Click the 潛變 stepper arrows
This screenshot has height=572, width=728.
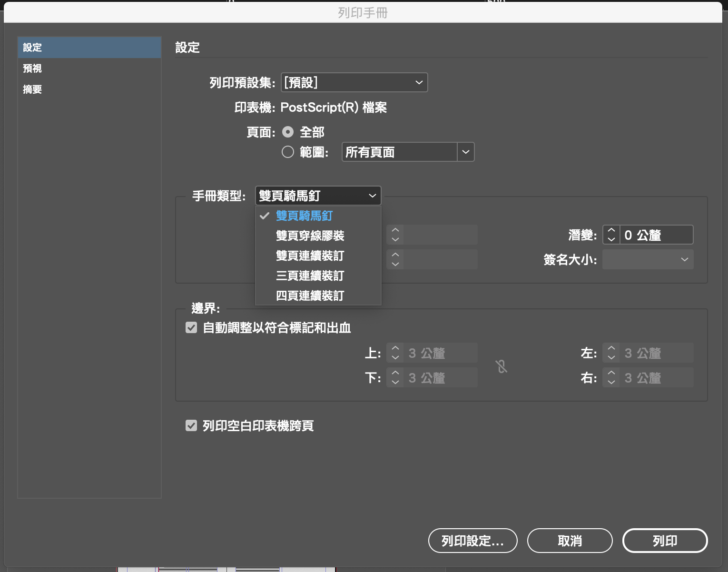click(x=611, y=235)
